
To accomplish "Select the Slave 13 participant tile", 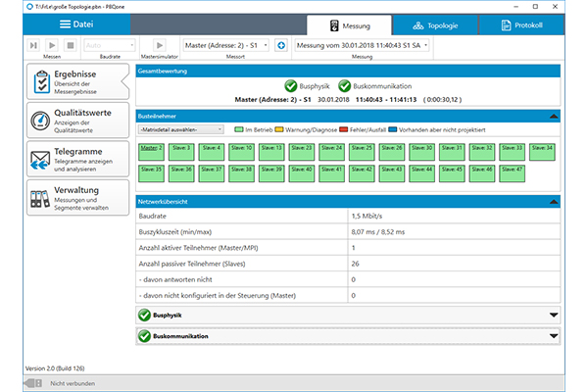I will pyautogui.click(x=271, y=152).
